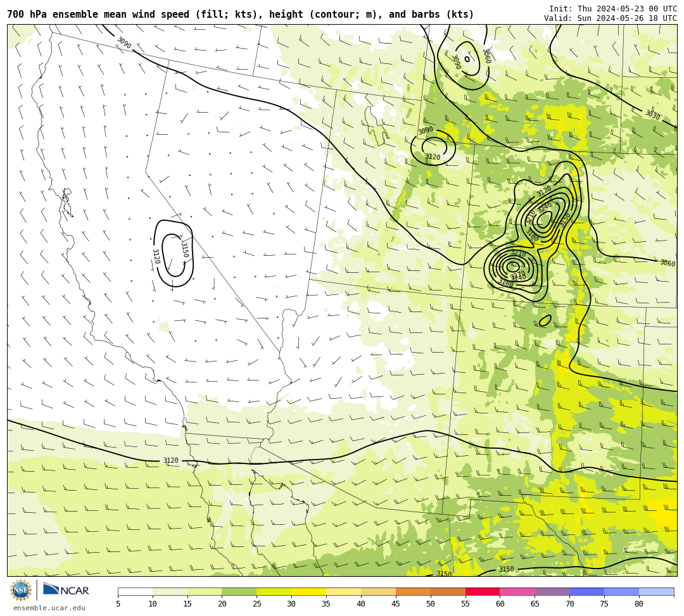The width and height of the screenshot is (684, 616).
Task: Click the colorbar tick label '55'
Action: 465,604
